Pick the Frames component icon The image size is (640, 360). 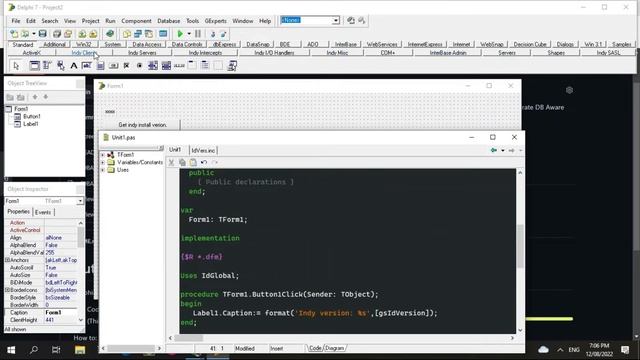[35, 65]
